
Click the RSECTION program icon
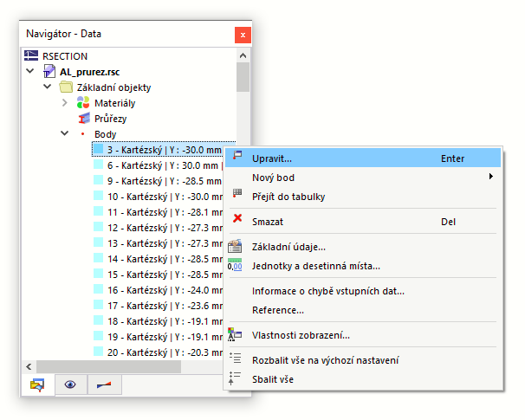coord(31,55)
